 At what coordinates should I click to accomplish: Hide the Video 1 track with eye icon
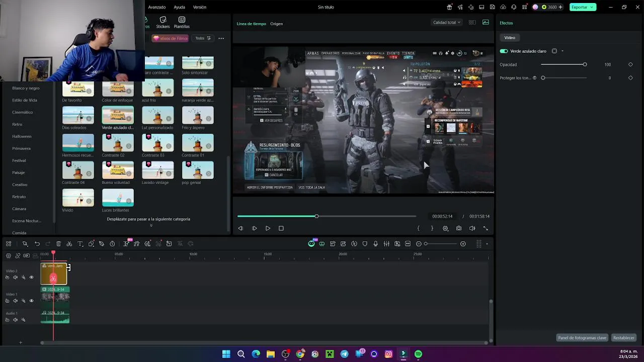pos(31,301)
